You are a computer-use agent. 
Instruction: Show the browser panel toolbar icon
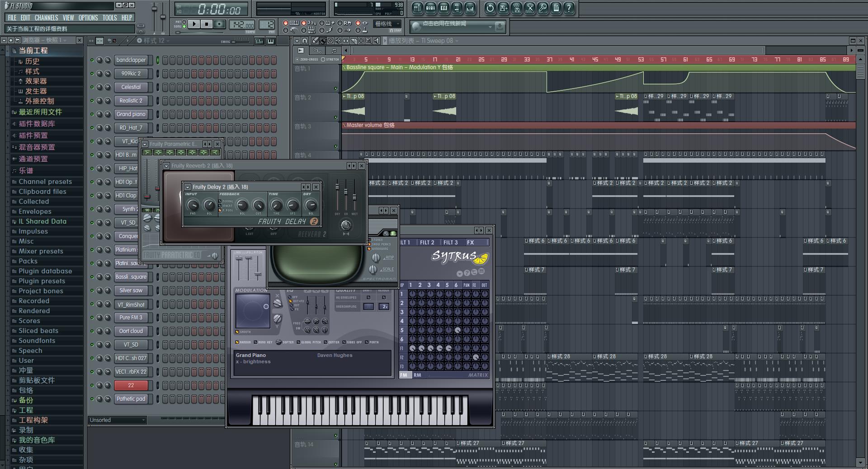tap(457, 8)
